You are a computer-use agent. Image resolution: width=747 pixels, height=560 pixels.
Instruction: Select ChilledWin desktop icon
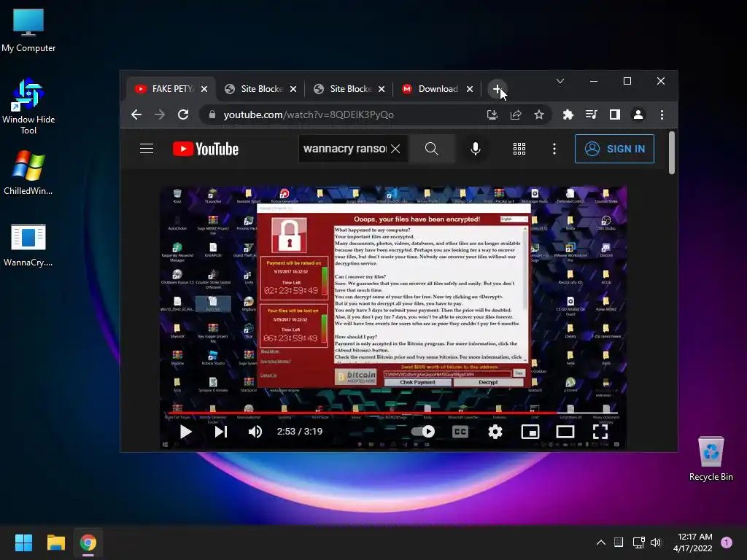(28, 172)
